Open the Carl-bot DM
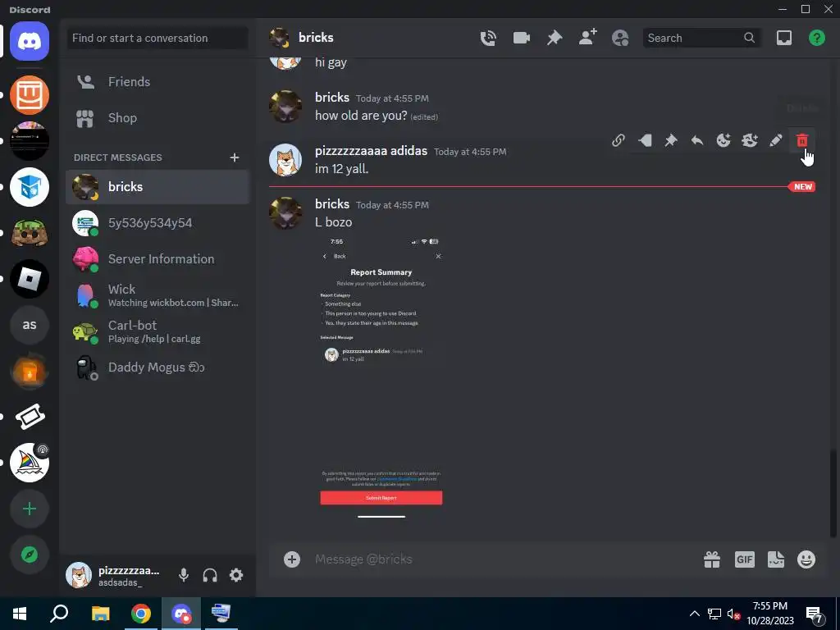The width and height of the screenshot is (840, 630). tap(157, 331)
